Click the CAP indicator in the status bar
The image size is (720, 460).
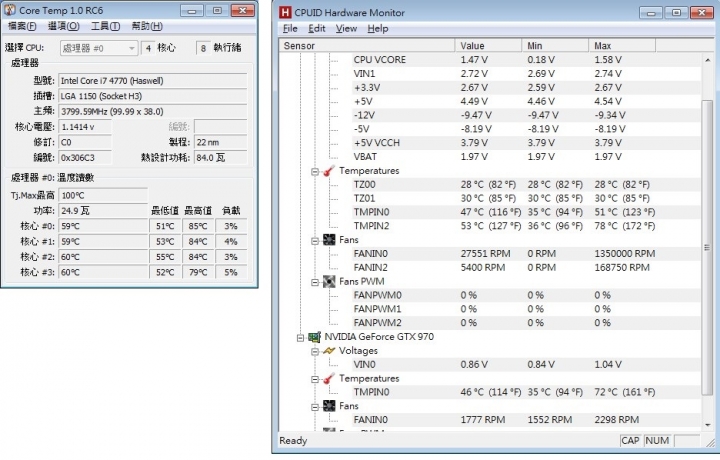630,441
